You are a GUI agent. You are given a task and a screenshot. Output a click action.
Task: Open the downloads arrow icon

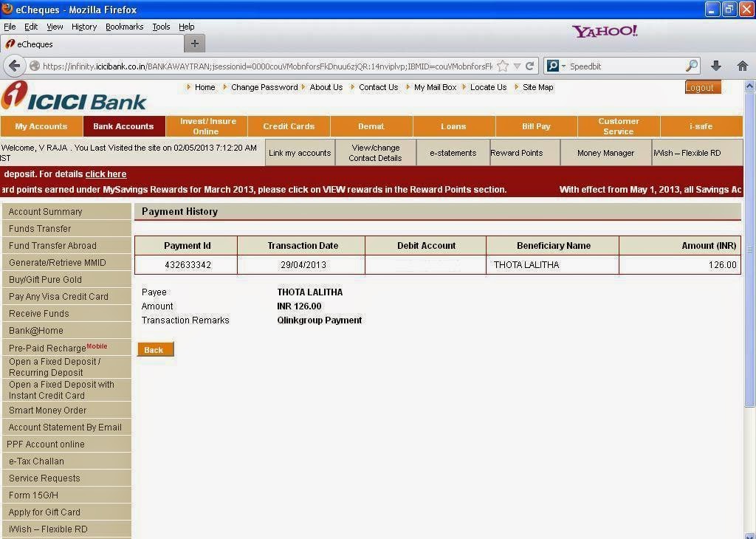[716, 66]
